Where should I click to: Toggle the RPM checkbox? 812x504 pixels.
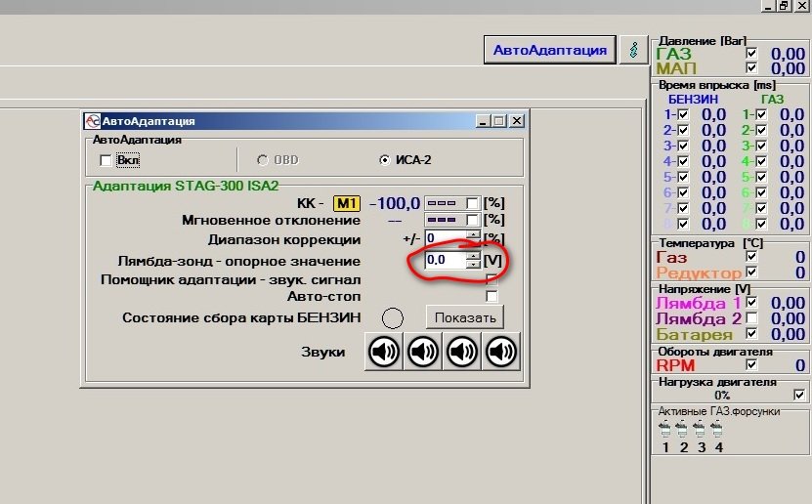click(751, 364)
